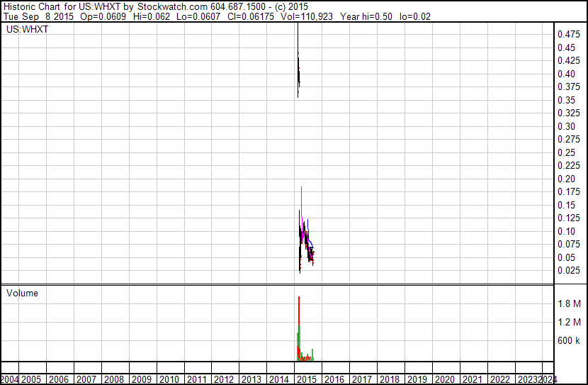Click the US:WHXT ticker label in chart
This screenshot has width=588, height=385.
27,29
